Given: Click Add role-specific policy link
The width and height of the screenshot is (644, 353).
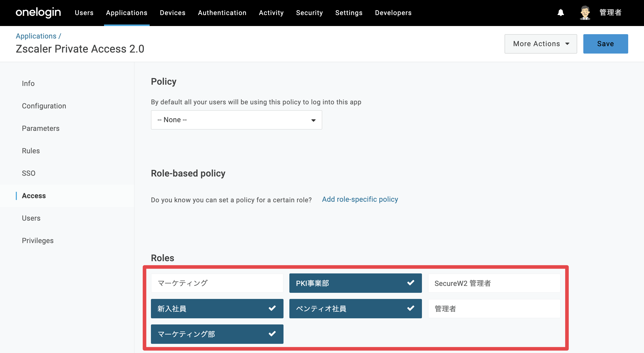Looking at the screenshot, I should [360, 199].
